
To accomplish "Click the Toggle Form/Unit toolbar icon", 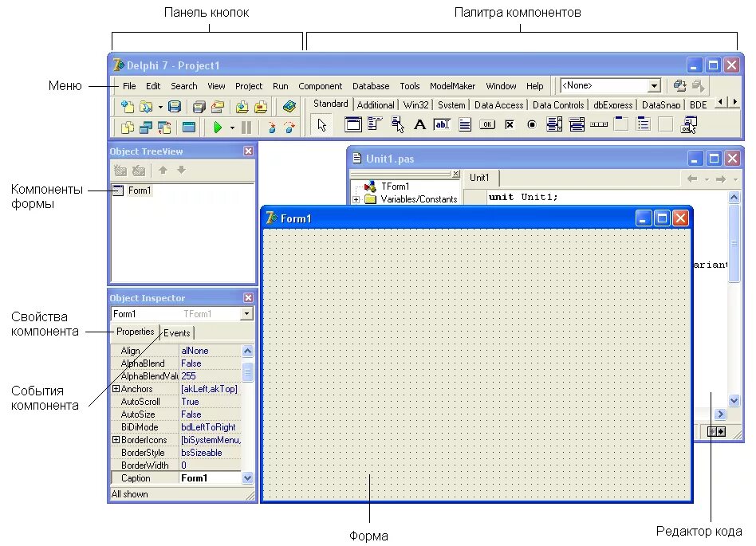I will pyautogui.click(x=164, y=128).
